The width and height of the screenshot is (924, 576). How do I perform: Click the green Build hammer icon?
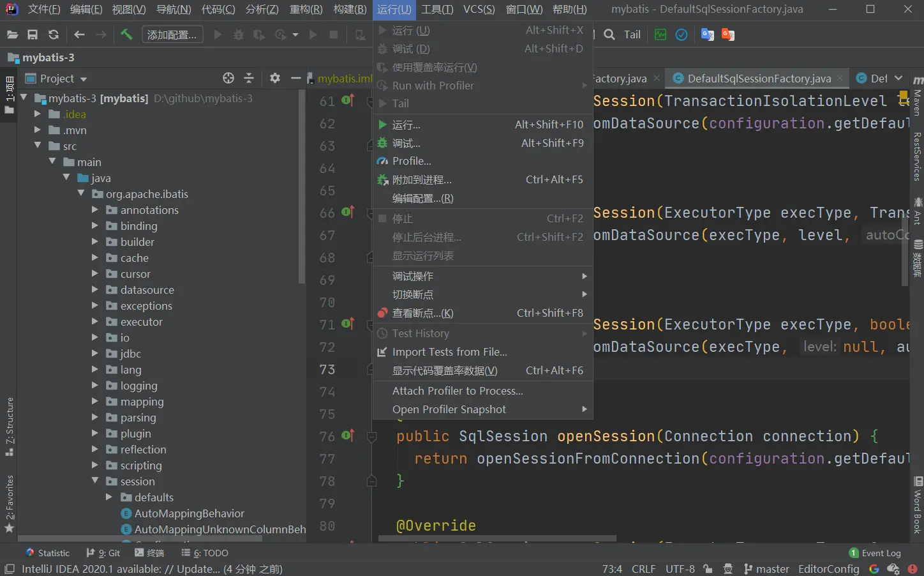pyautogui.click(x=126, y=34)
